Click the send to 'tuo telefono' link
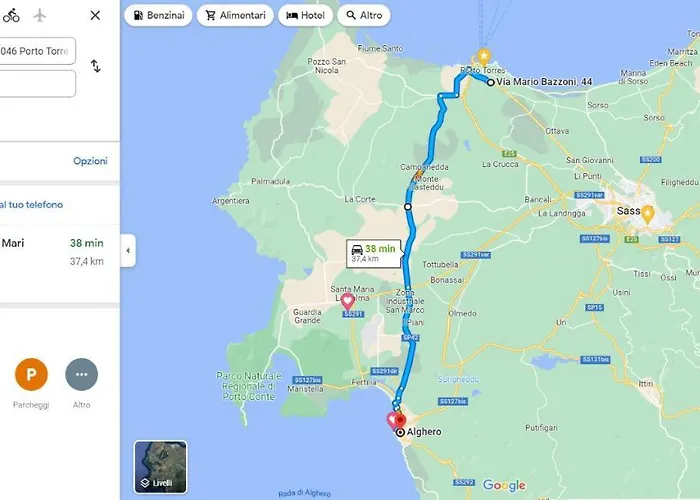 (31, 204)
